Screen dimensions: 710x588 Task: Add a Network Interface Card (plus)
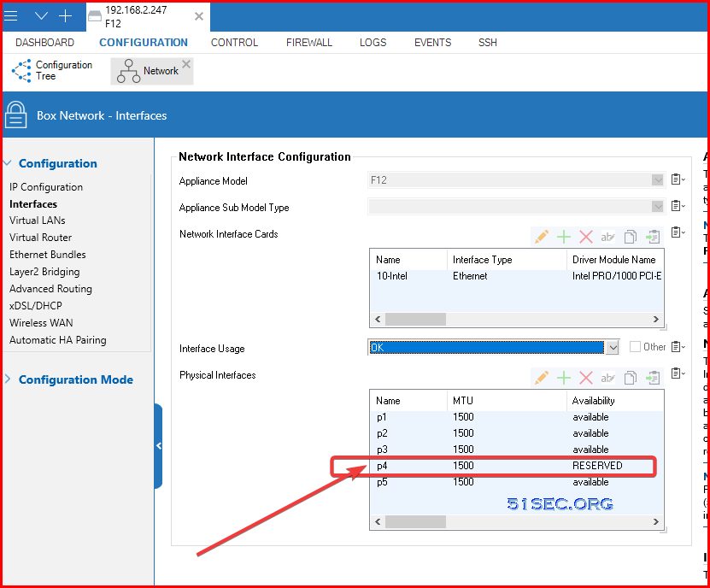coord(564,237)
